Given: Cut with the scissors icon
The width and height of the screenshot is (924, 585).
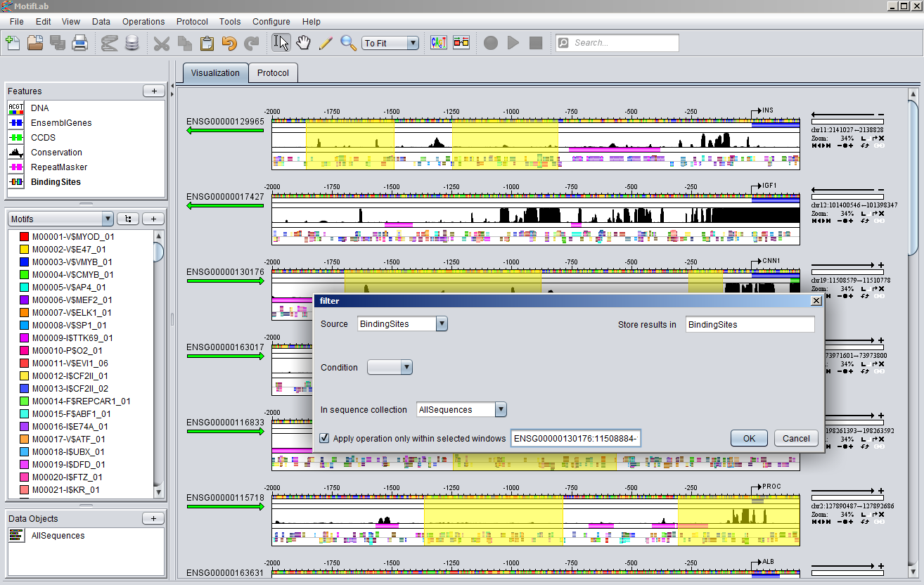Looking at the screenshot, I should point(162,43).
